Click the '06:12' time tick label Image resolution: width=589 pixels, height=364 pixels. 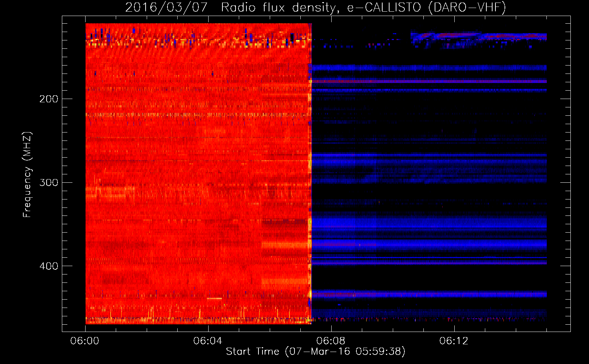454,341
